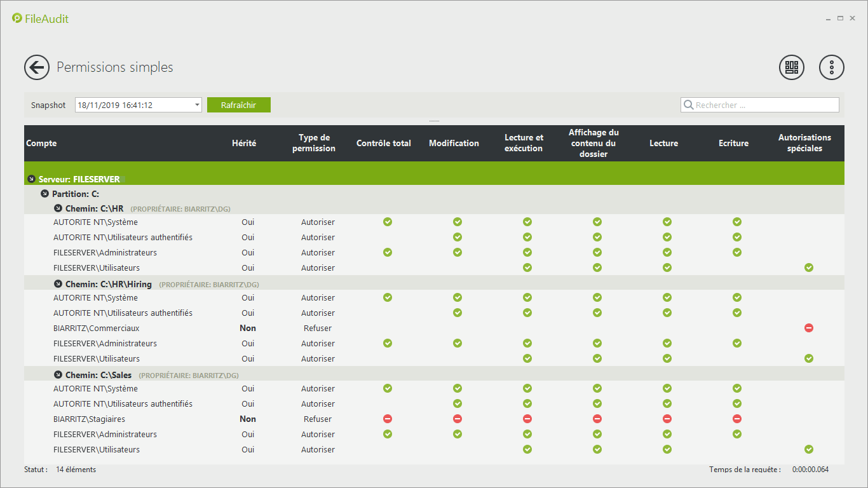This screenshot has height=488, width=868.
Task: Collapse the Partition: C: node
Action: tap(44, 194)
